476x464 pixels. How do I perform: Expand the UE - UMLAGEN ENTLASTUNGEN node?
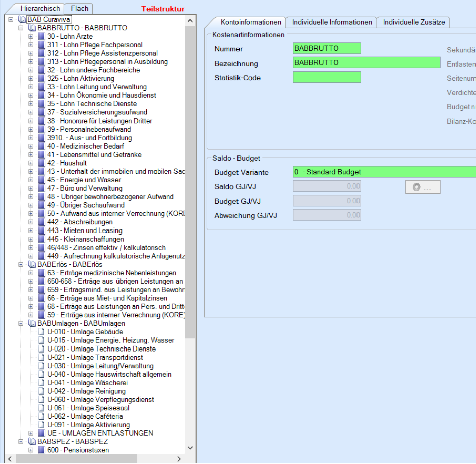tap(31, 433)
